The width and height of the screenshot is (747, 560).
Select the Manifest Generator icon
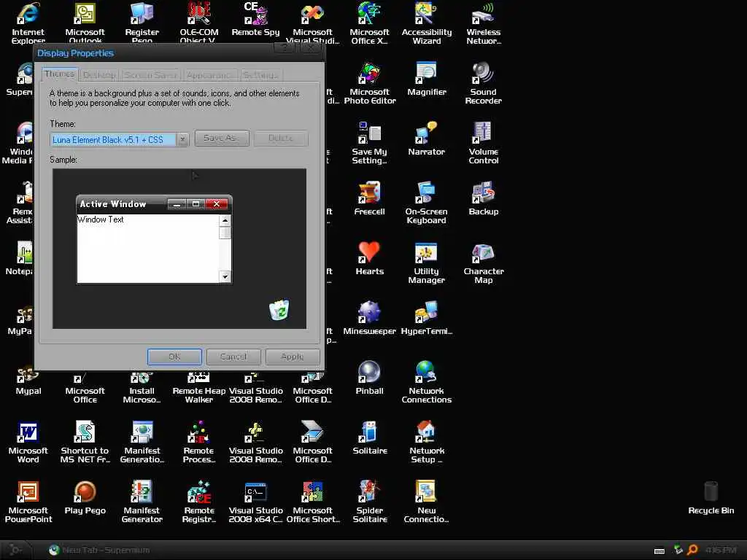pyautogui.click(x=142, y=502)
